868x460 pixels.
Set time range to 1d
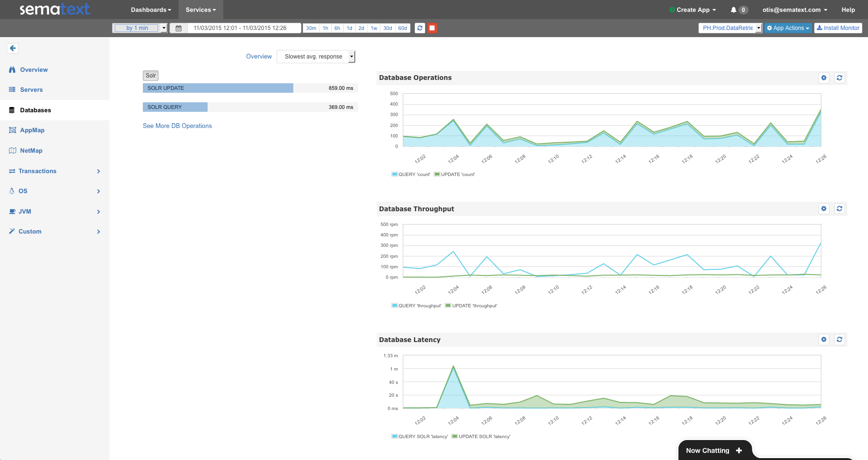(349, 28)
